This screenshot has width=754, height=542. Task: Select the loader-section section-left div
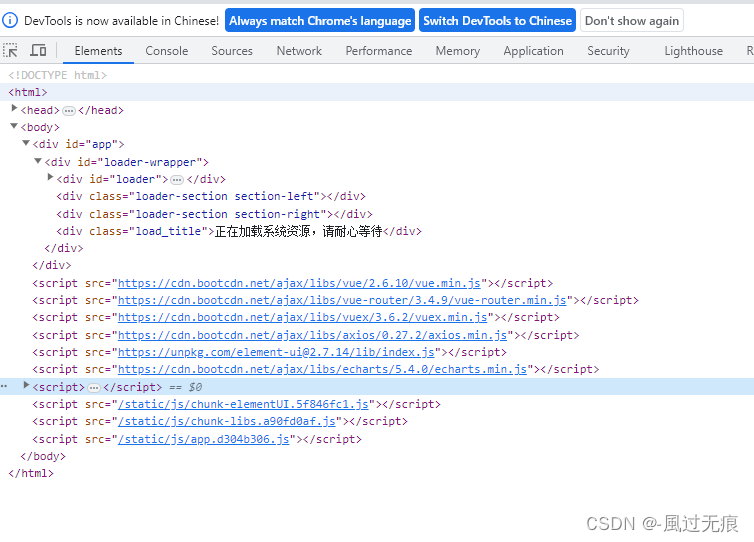tap(211, 196)
